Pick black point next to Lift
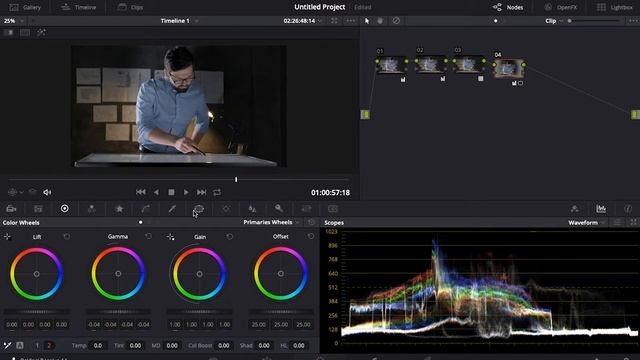The image size is (640, 360). [x=7, y=237]
